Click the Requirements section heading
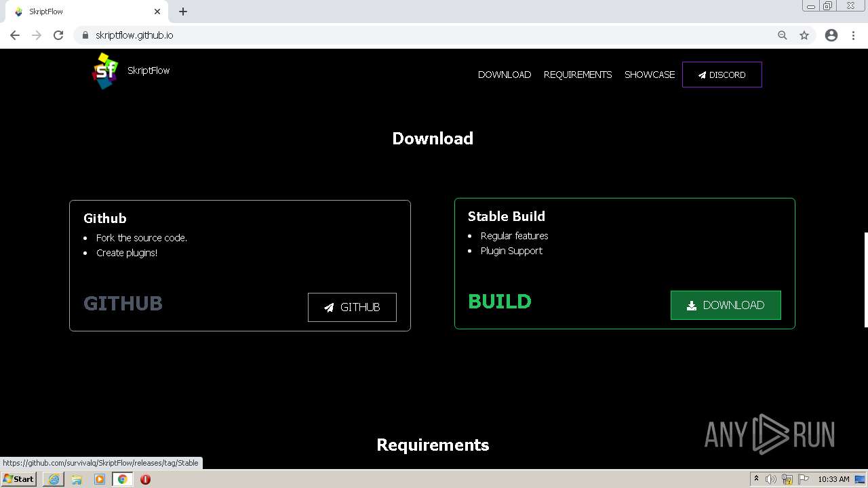Viewport: 868px width, 488px height. point(433,445)
